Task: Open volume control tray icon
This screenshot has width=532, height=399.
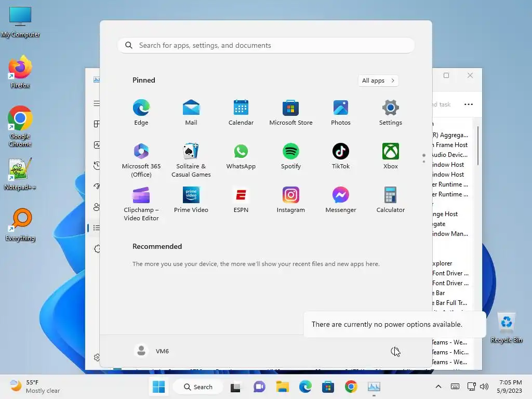Action: (x=484, y=387)
